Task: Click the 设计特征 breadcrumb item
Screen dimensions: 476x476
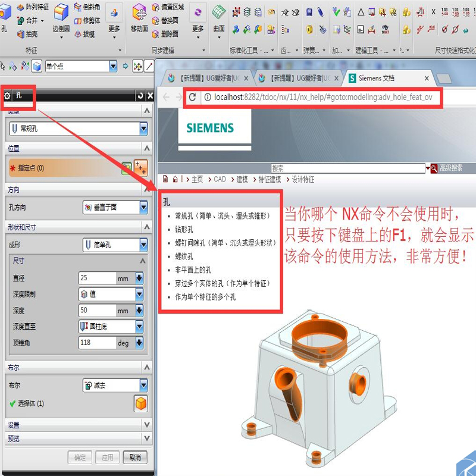Action: [x=303, y=180]
